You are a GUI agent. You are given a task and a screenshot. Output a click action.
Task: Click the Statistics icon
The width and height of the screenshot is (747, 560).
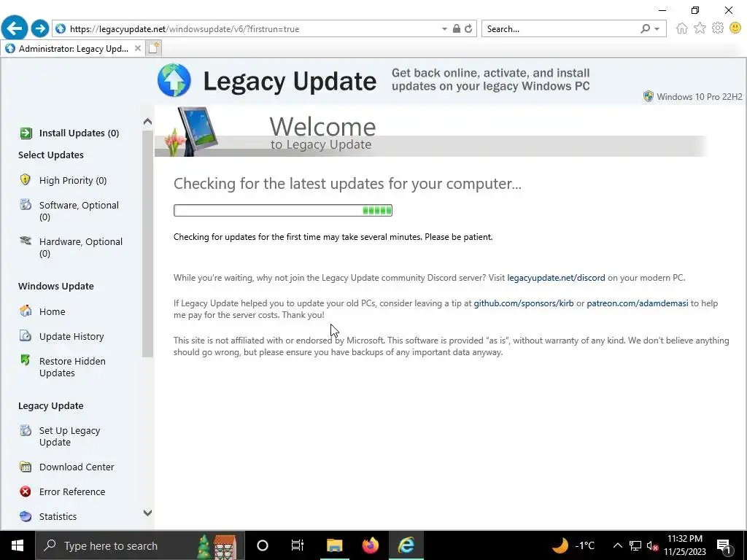tap(26, 516)
